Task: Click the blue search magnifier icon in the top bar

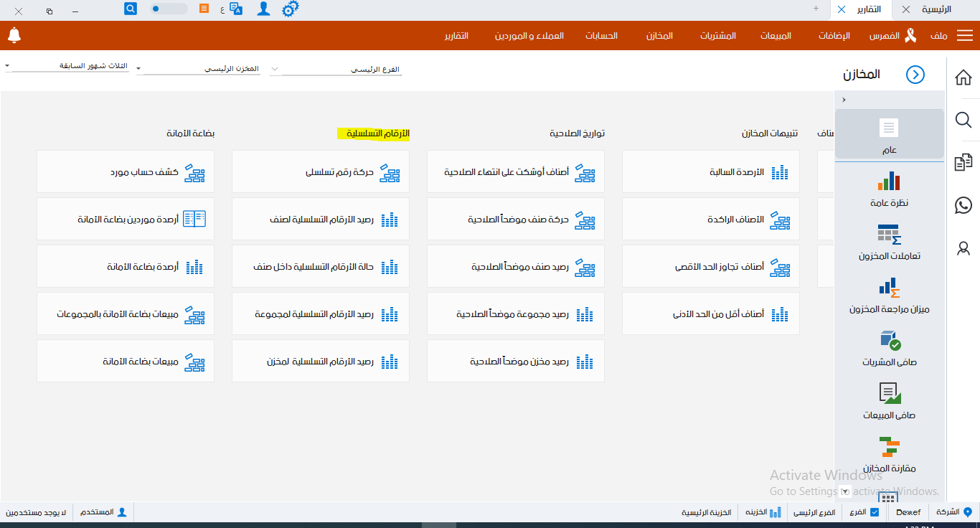Action: pos(130,9)
